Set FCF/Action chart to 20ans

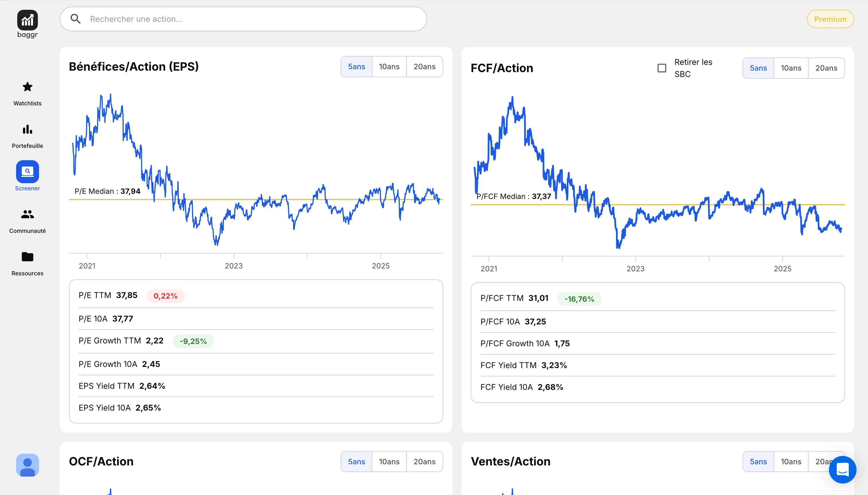click(826, 68)
